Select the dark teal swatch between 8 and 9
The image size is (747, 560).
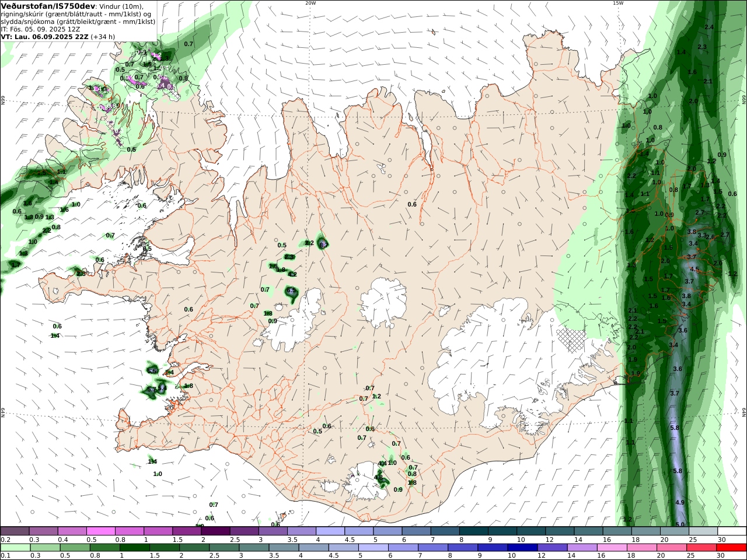473,531
